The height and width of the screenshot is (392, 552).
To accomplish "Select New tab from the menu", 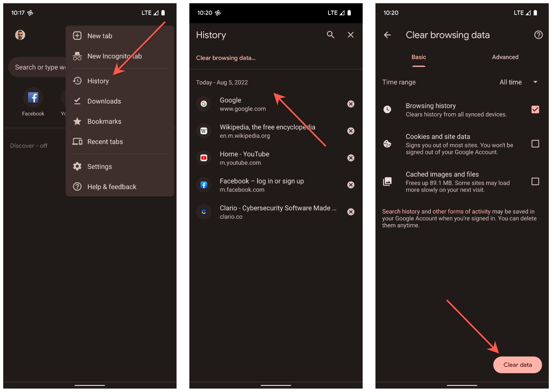I will pos(120,36).
